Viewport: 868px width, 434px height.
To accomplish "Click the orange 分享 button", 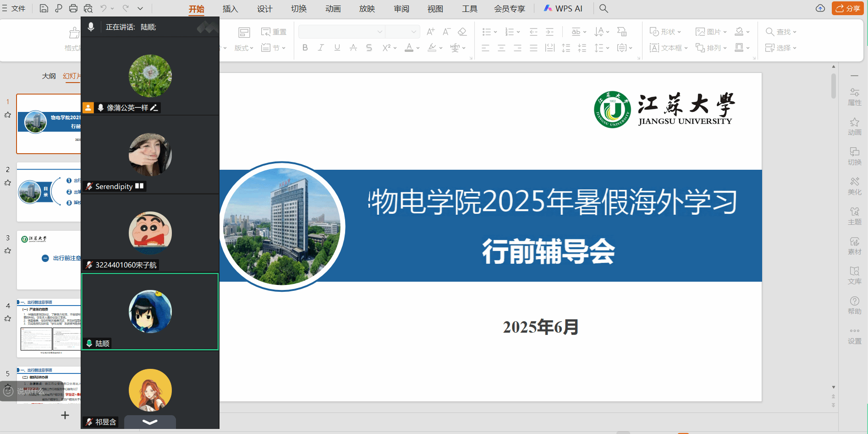I will [x=847, y=8].
